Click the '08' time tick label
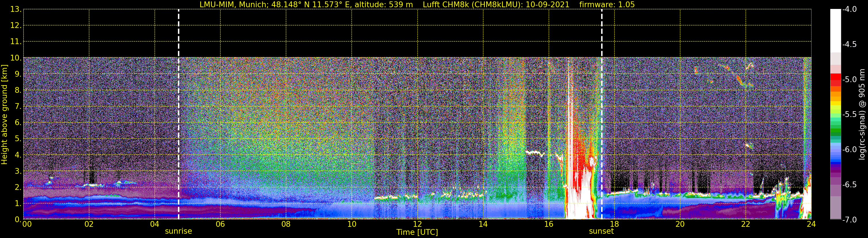The image size is (868, 238). pos(286,224)
